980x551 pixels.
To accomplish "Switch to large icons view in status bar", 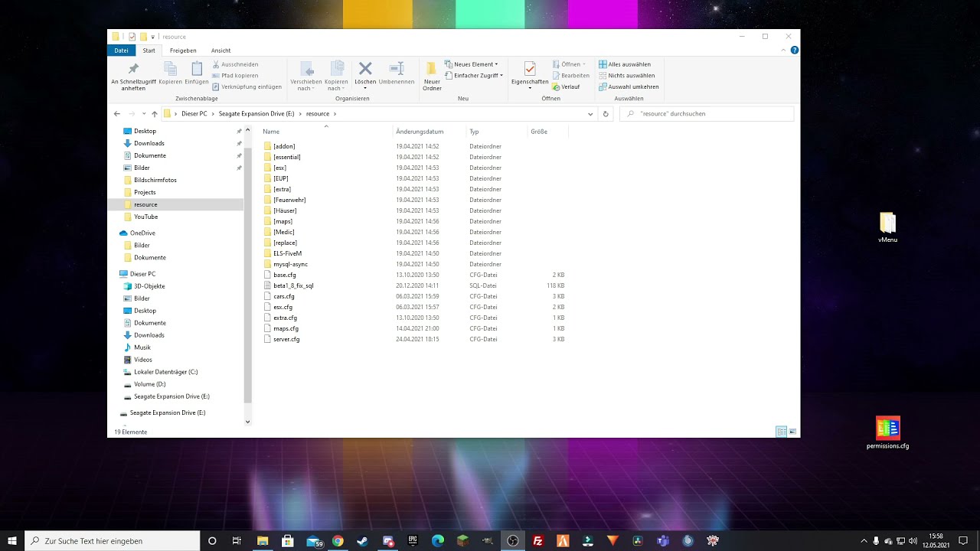I will [x=792, y=432].
